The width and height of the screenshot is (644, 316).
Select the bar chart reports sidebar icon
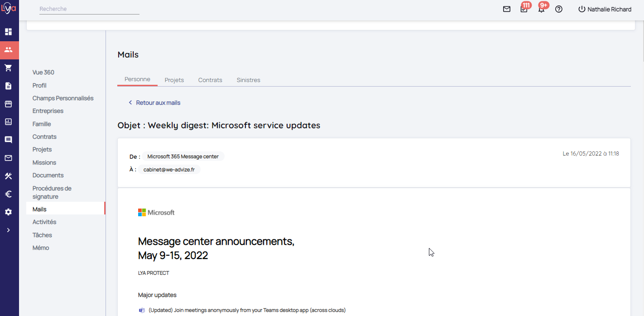(x=8, y=122)
